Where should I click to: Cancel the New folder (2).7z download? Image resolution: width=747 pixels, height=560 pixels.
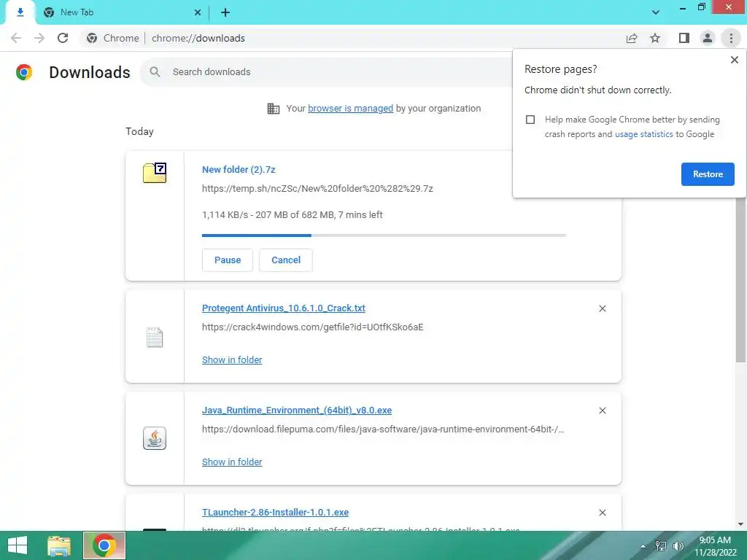pyautogui.click(x=286, y=260)
